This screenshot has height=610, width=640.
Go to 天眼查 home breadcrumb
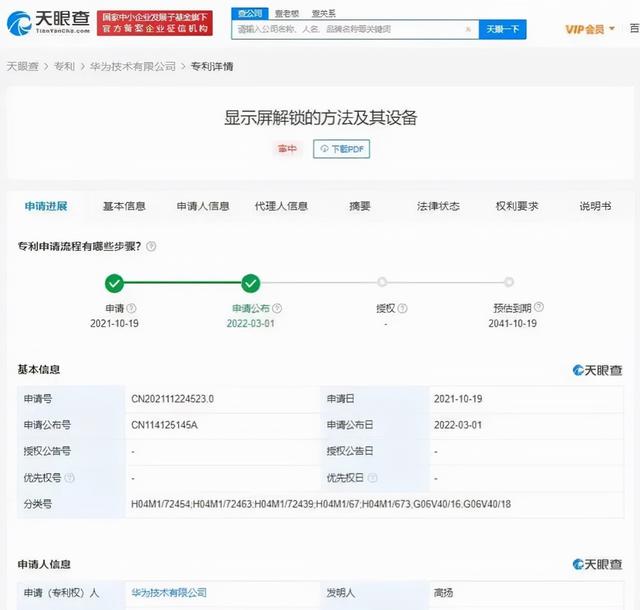coord(22,66)
